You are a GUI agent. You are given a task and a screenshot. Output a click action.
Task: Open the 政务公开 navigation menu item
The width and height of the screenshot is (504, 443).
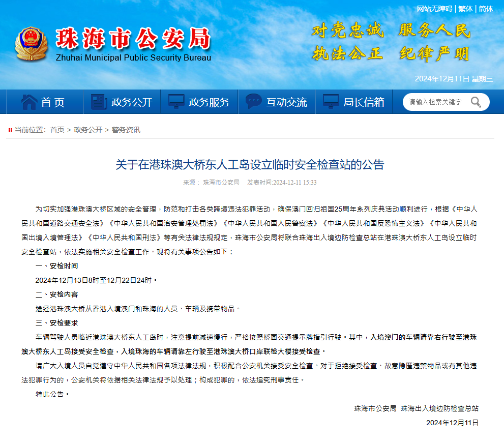pyautogui.click(x=132, y=102)
